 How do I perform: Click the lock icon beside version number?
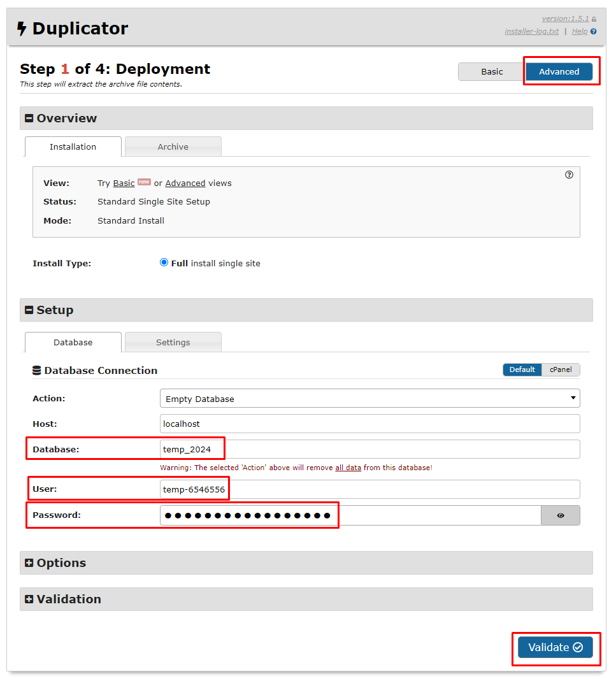[x=594, y=19]
